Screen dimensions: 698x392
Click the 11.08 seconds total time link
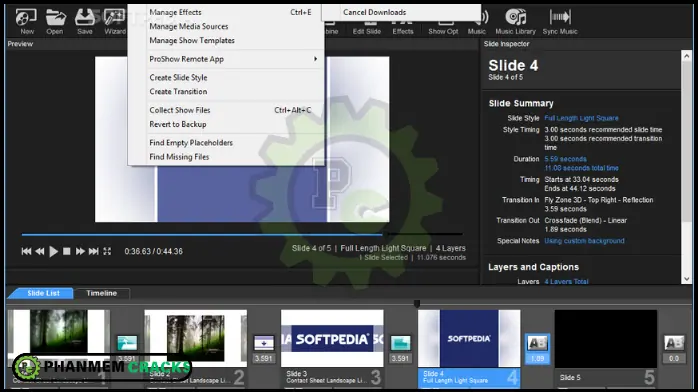[581, 168]
